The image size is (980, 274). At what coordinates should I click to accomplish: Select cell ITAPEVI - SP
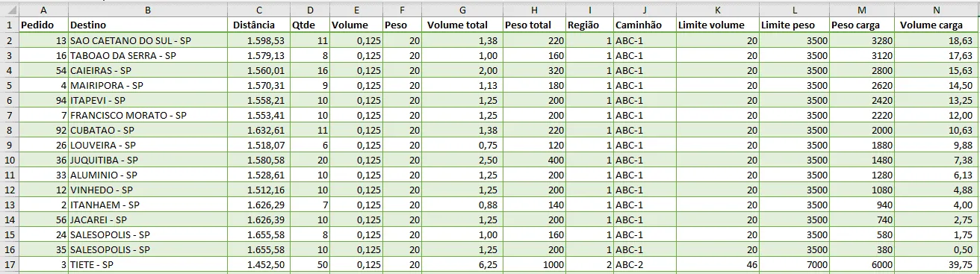coord(149,100)
